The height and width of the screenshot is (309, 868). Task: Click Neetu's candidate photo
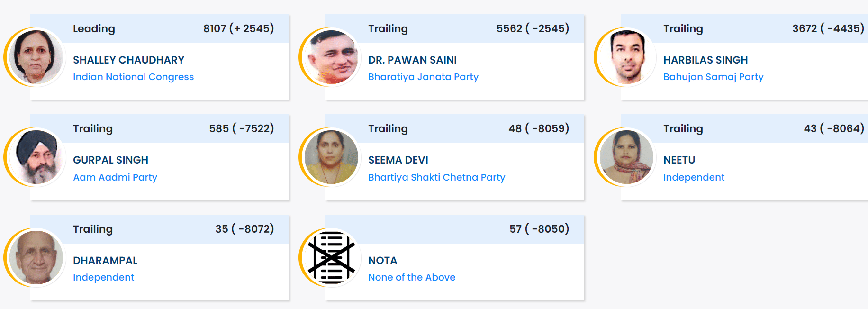coord(626,157)
